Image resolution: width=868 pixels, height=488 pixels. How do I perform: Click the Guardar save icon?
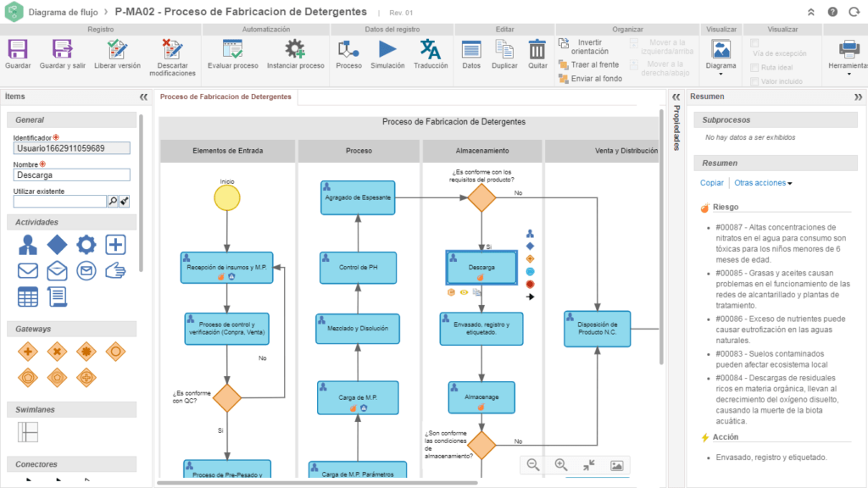pos(18,49)
